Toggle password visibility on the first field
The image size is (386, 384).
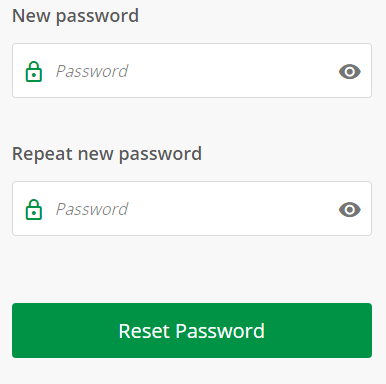click(x=350, y=72)
